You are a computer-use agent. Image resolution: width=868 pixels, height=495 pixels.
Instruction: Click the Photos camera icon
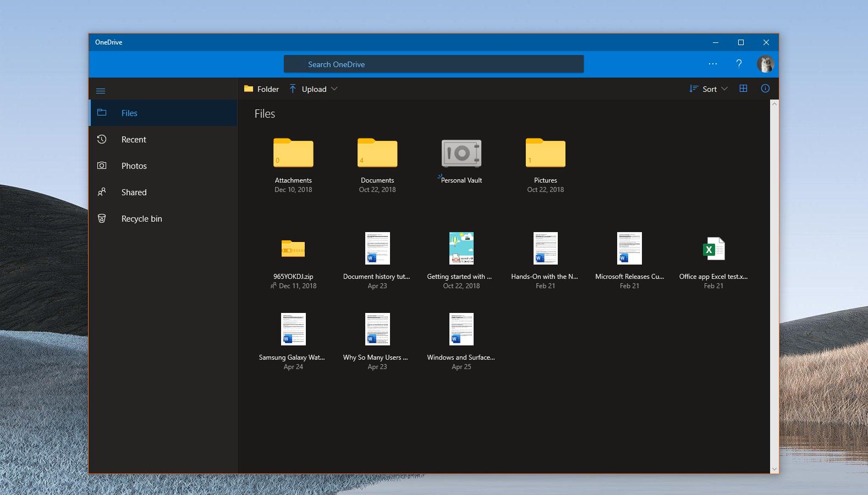102,166
